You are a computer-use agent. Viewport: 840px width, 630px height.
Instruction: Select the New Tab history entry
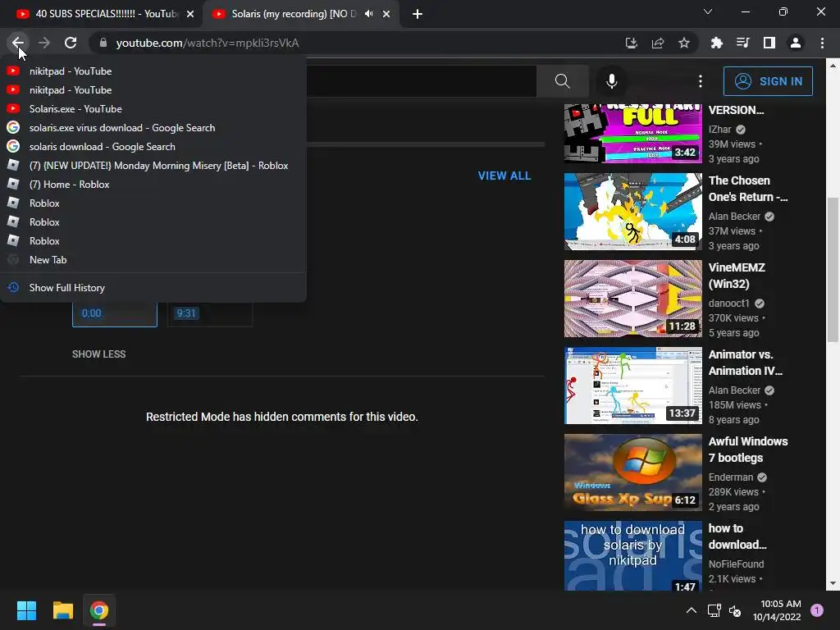(x=153, y=260)
